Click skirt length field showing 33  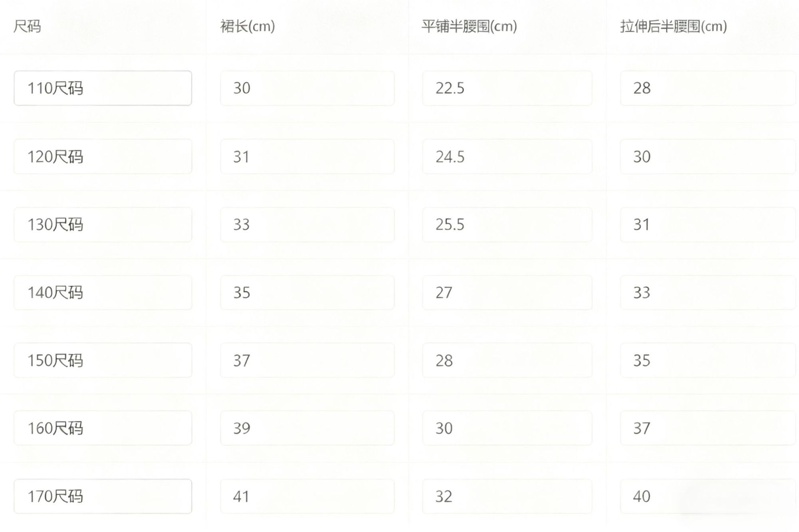307,225
